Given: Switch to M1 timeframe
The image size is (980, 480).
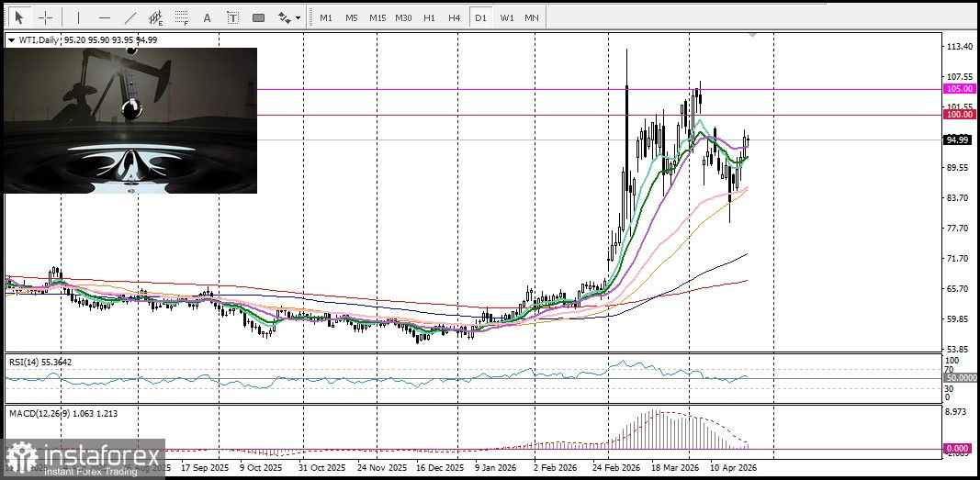Looking at the screenshot, I should click(326, 17).
